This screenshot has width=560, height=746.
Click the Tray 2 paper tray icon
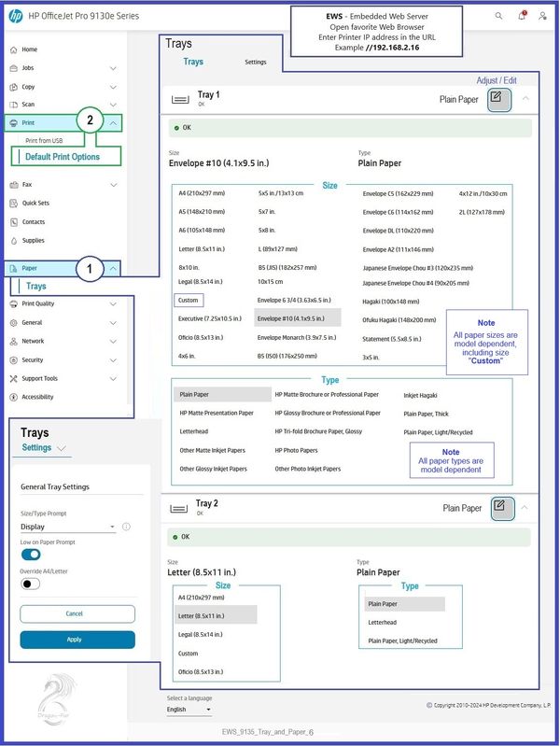[178, 509]
